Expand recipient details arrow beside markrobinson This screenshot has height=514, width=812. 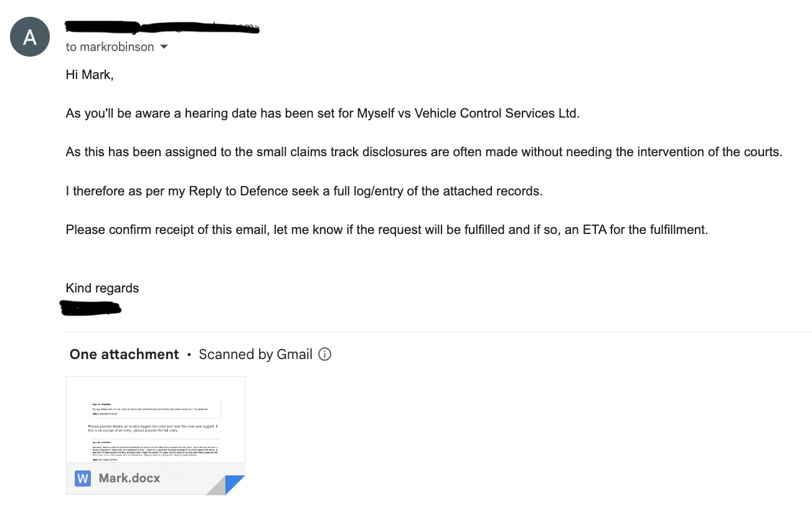click(164, 47)
